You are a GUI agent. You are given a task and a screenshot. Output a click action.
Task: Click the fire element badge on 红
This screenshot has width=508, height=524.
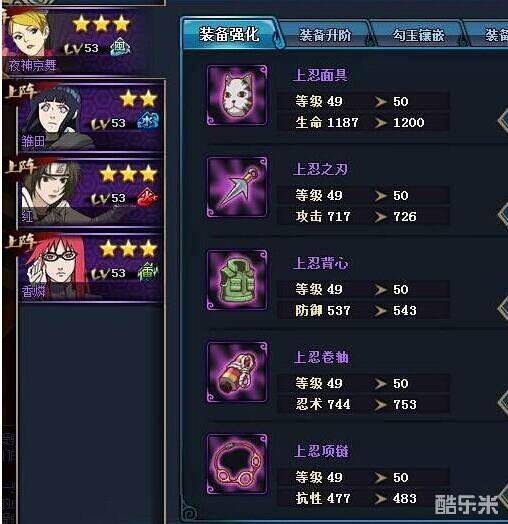147,196
